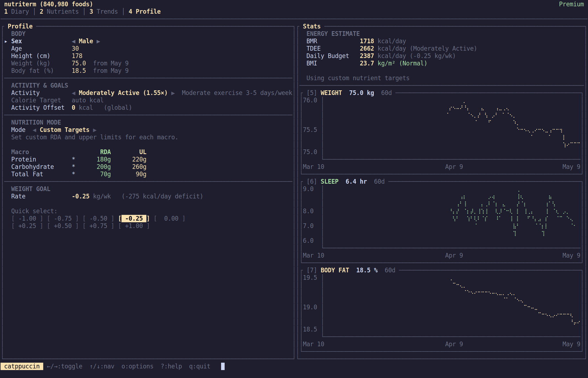Click Calorie Target auto kcal field
The height and width of the screenshot is (378, 588).
click(88, 100)
